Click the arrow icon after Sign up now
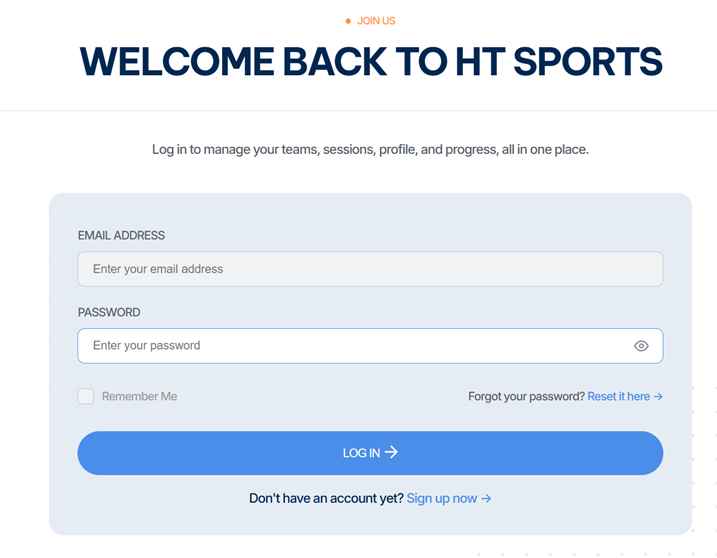Viewport: 717px width, 558px height. tap(487, 498)
